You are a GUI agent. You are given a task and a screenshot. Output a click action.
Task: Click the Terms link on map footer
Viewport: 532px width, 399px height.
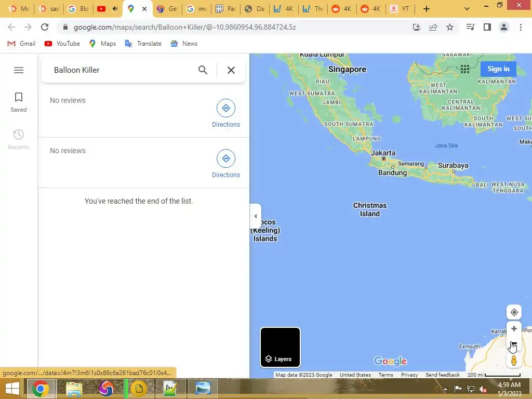click(386, 375)
